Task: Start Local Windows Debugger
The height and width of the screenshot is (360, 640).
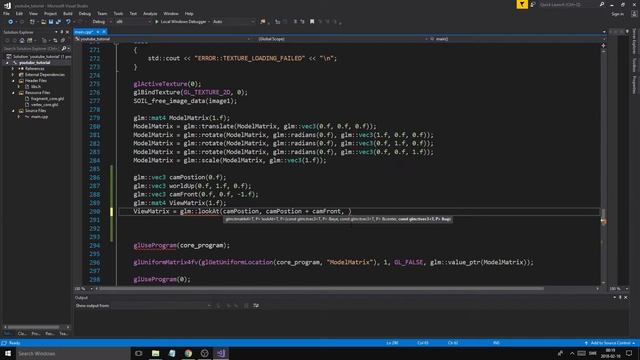Action: (180, 22)
